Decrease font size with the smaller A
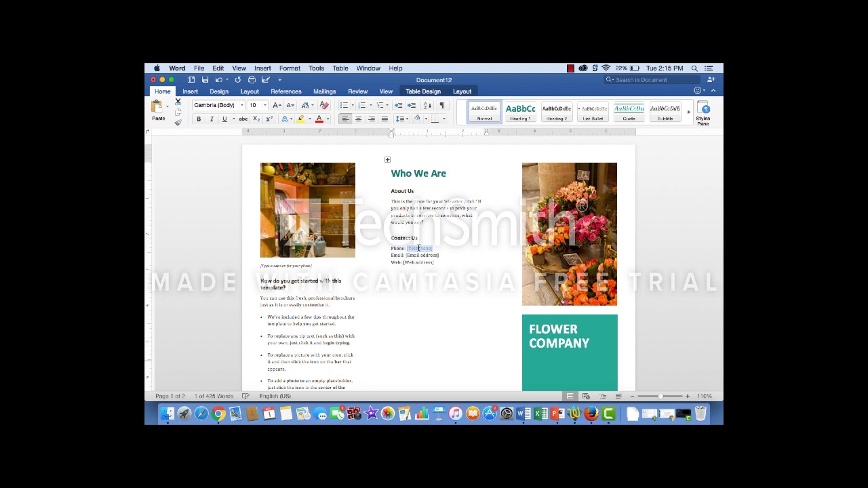Image resolution: width=868 pixels, height=488 pixels. click(x=290, y=105)
